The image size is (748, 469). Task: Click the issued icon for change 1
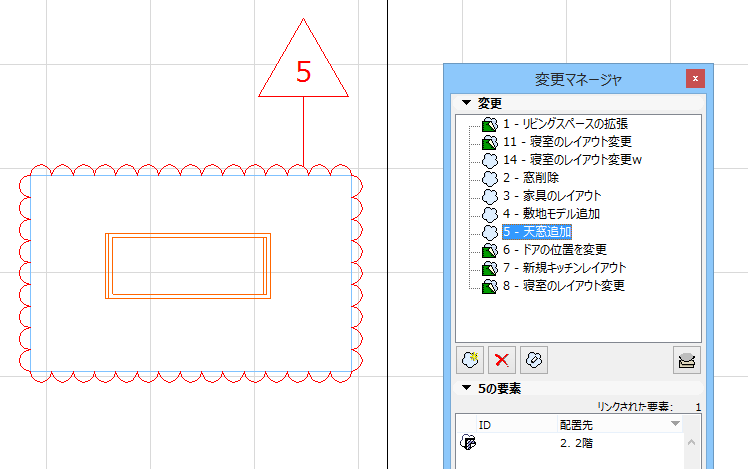click(x=490, y=125)
